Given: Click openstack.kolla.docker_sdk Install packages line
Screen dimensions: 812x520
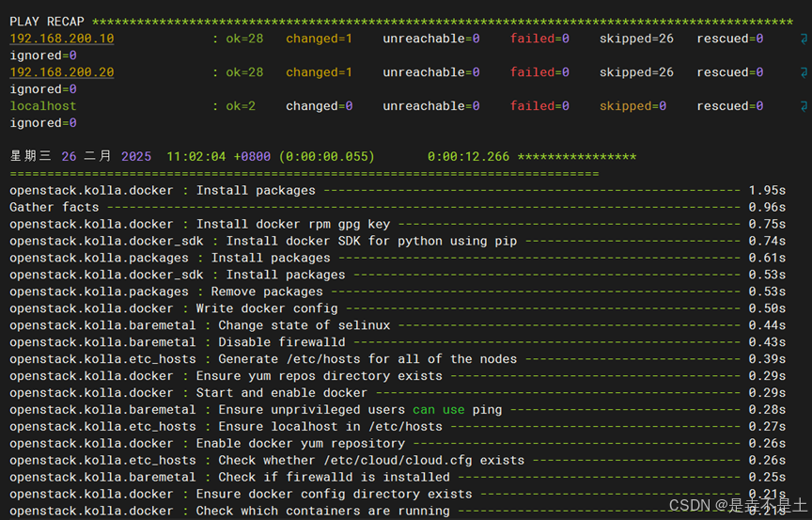Looking at the screenshot, I should (398, 275).
